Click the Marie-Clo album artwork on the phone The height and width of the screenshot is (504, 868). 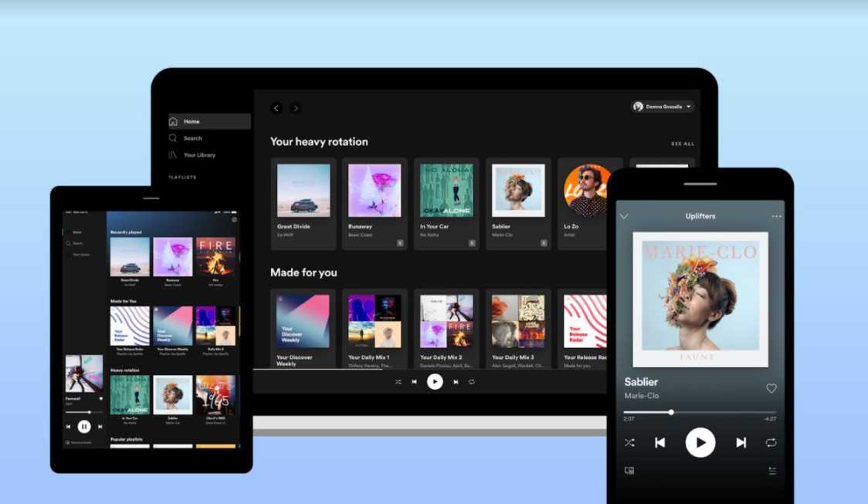[x=700, y=299]
